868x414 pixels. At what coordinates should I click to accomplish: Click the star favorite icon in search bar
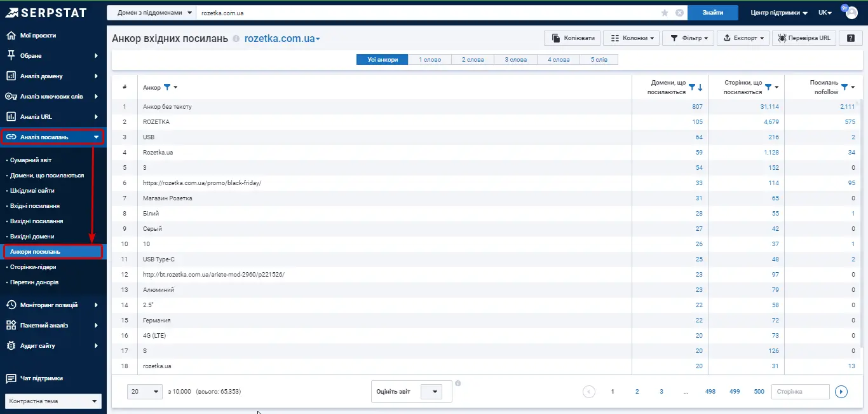(x=665, y=13)
